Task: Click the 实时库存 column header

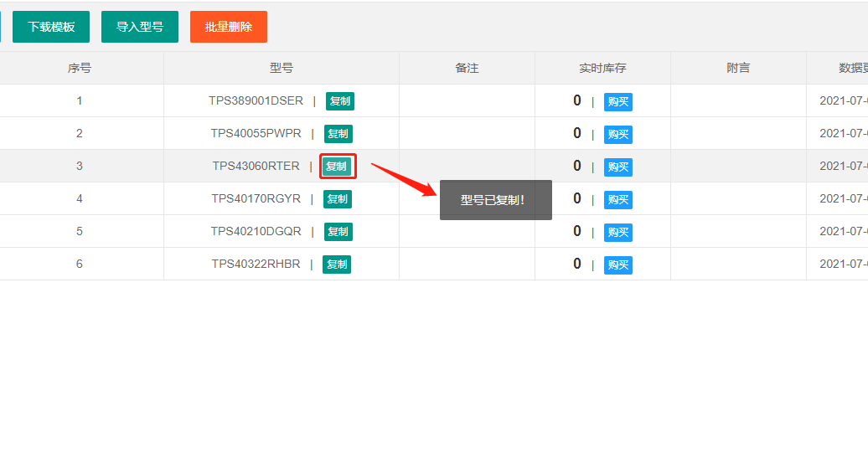Action: point(602,68)
